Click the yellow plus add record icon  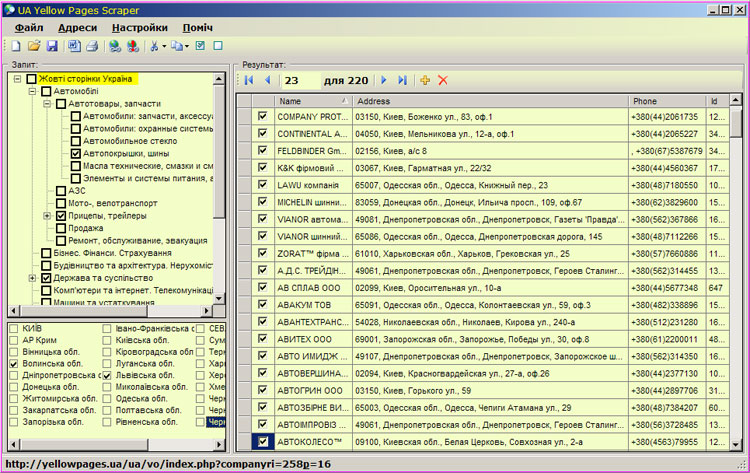(x=424, y=80)
